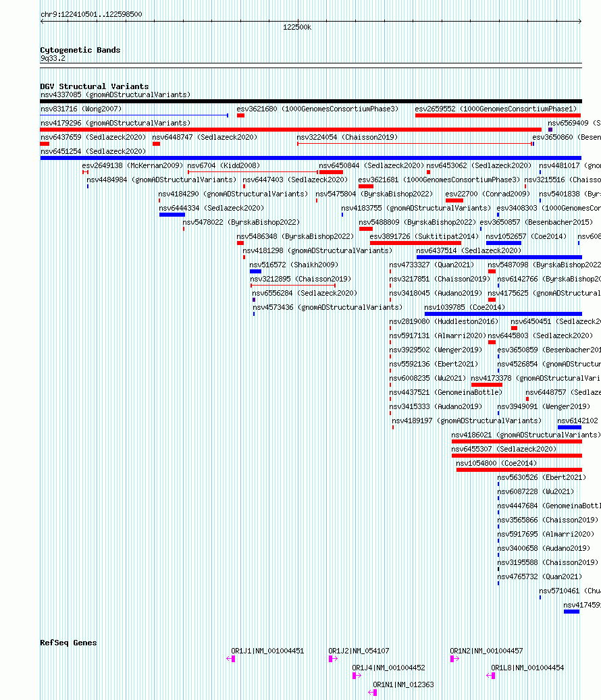This screenshot has height=700, width=601.
Task: Open variant nsv4183755 (gnomADStructuralVariants)
Action: (x=416, y=208)
